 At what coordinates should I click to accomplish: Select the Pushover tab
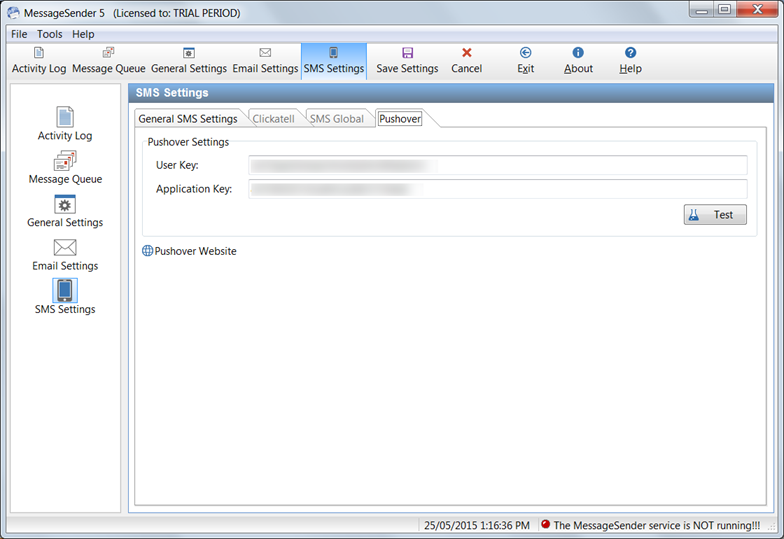click(400, 118)
